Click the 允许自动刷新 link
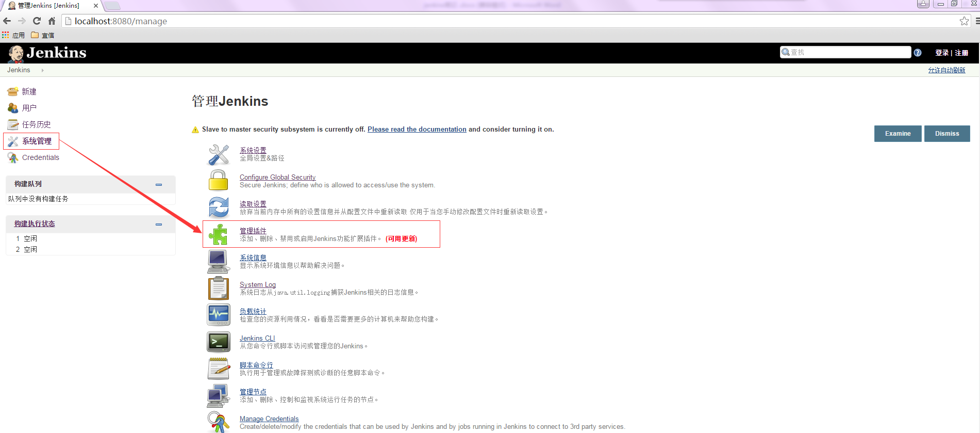The height and width of the screenshot is (433, 980). pyautogui.click(x=946, y=70)
